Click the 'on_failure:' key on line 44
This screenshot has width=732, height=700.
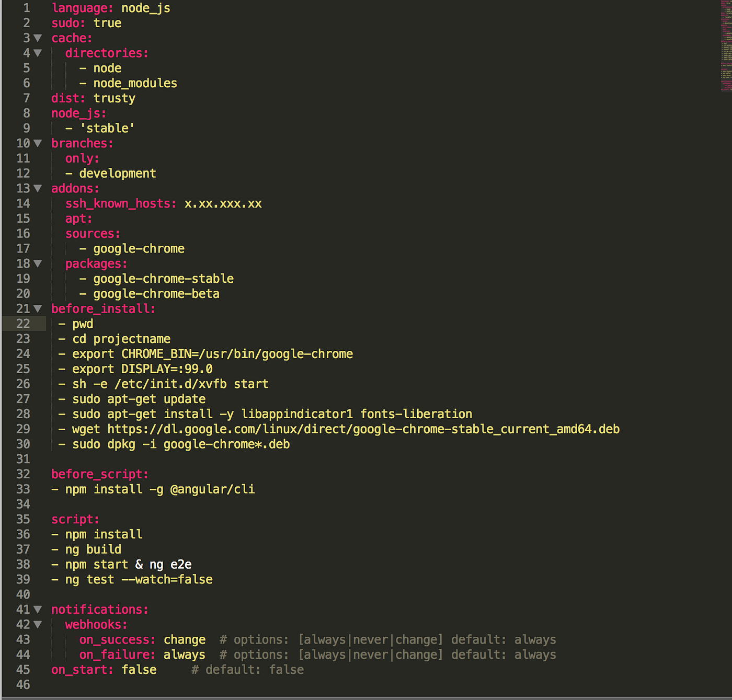(x=118, y=655)
